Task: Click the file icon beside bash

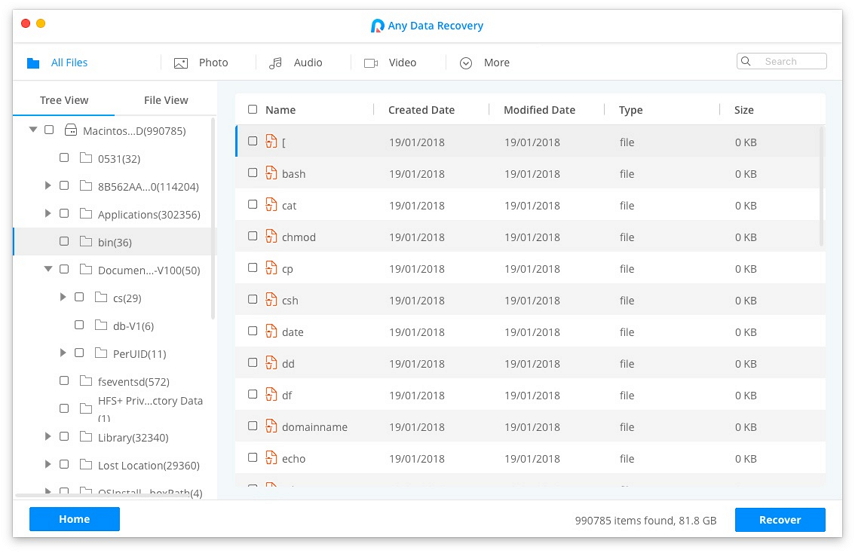Action: click(271, 173)
